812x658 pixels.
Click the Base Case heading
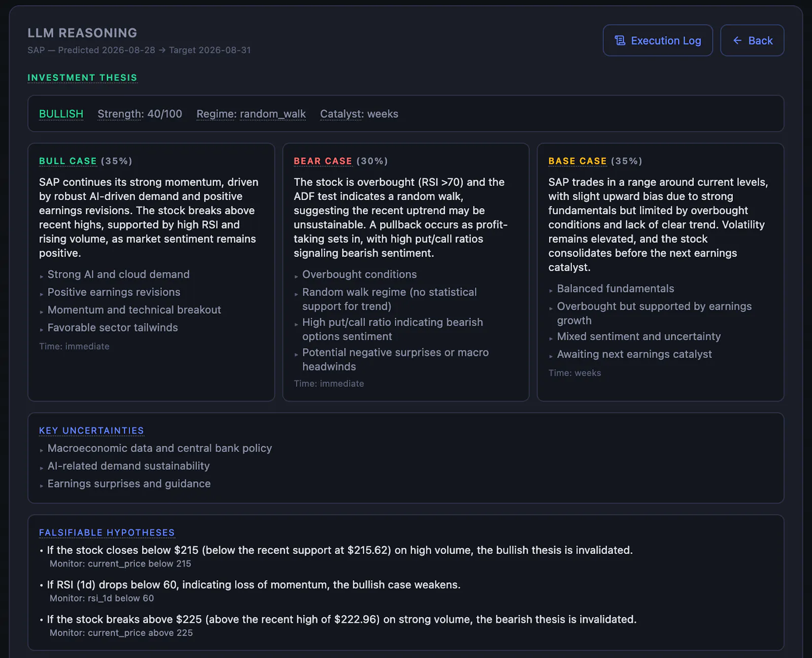click(578, 161)
